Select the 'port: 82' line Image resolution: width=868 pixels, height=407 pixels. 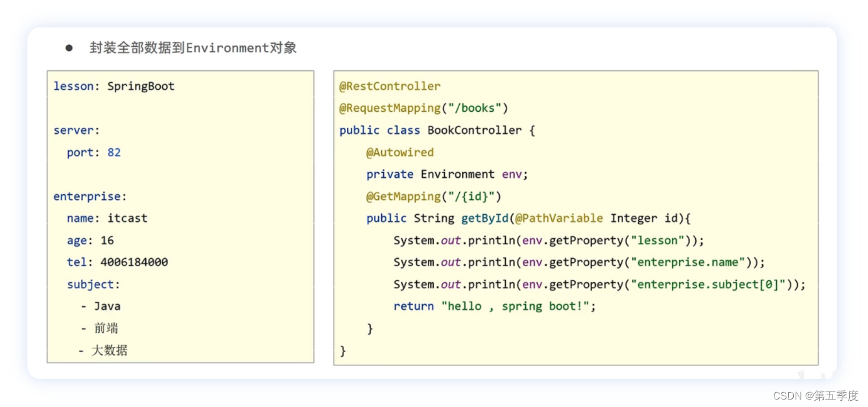94,152
